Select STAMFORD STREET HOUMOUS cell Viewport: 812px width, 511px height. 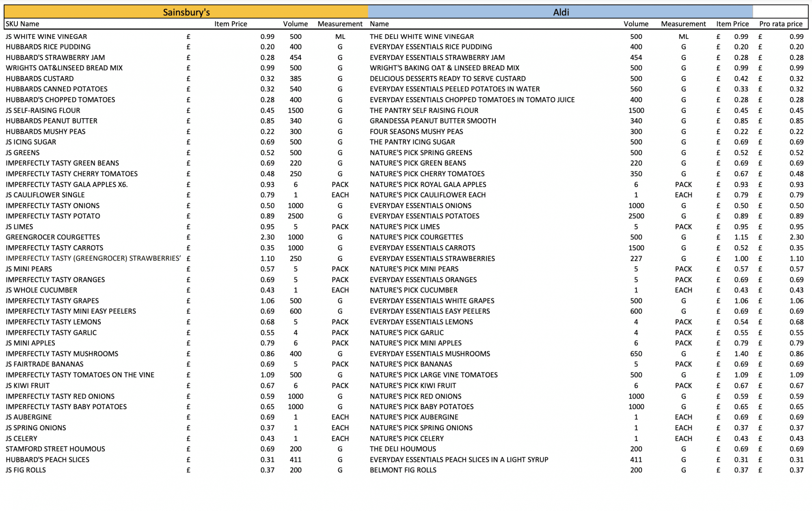tap(55, 449)
